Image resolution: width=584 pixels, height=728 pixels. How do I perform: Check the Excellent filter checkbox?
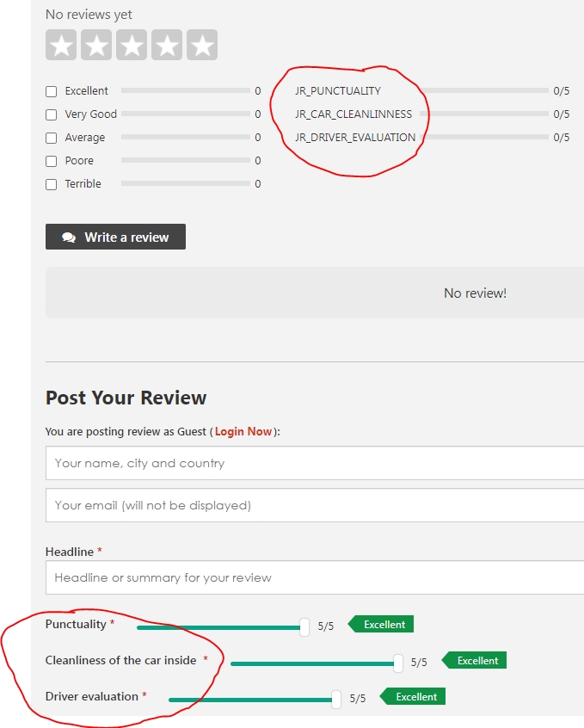(x=52, y=91)
